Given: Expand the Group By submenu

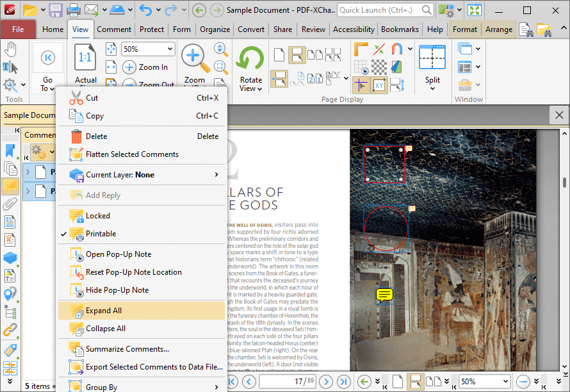Looking at the screenshot, I should (142, 386).
